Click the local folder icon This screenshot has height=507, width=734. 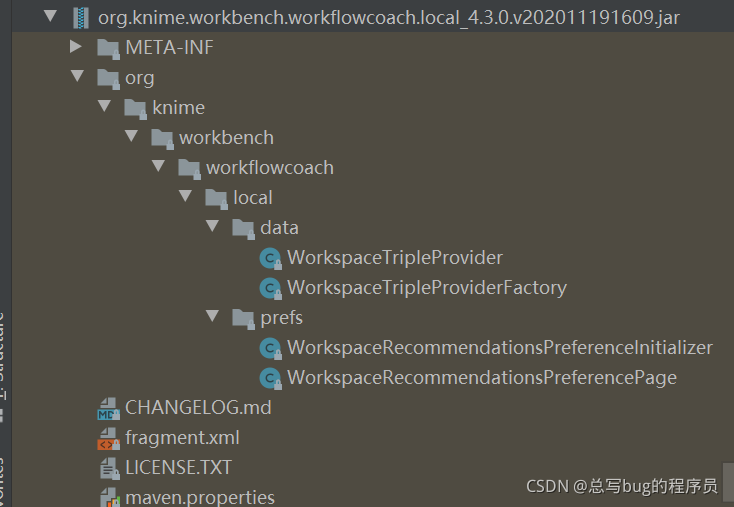pos(217,198)
